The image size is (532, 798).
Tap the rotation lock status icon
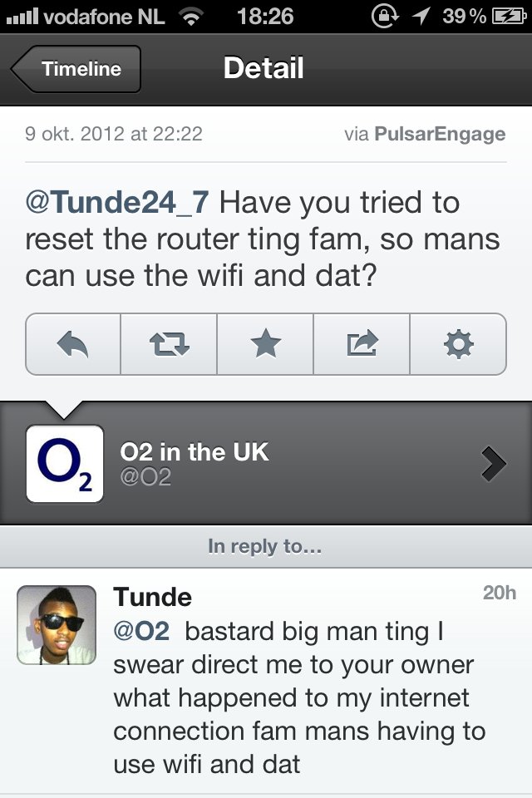tap(385, 17)
